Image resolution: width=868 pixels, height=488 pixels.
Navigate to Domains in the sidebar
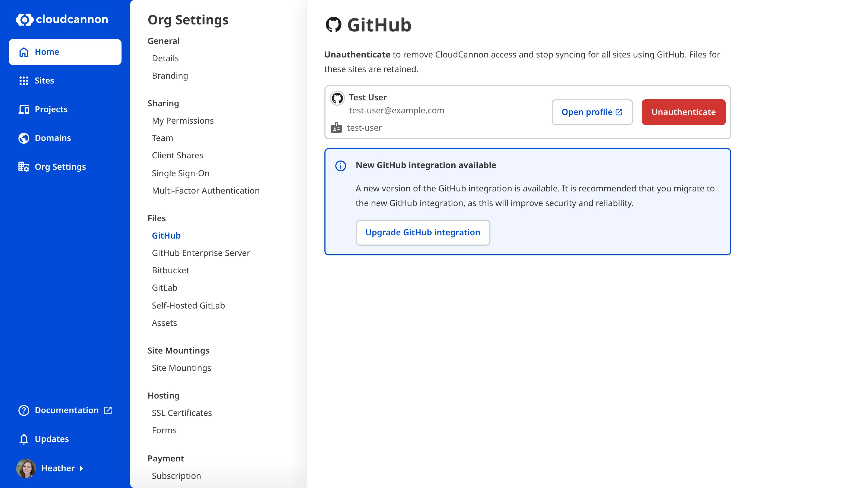point(65,138)
